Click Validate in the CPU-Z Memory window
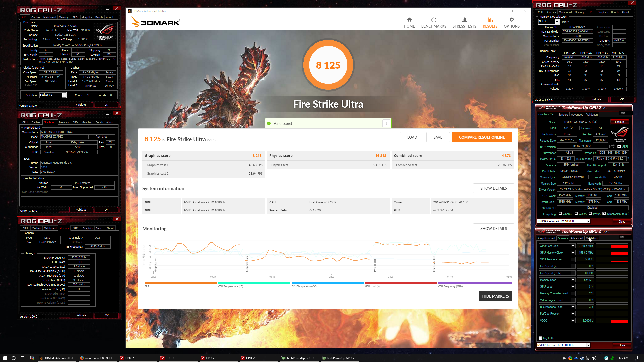 pos(81,315)
